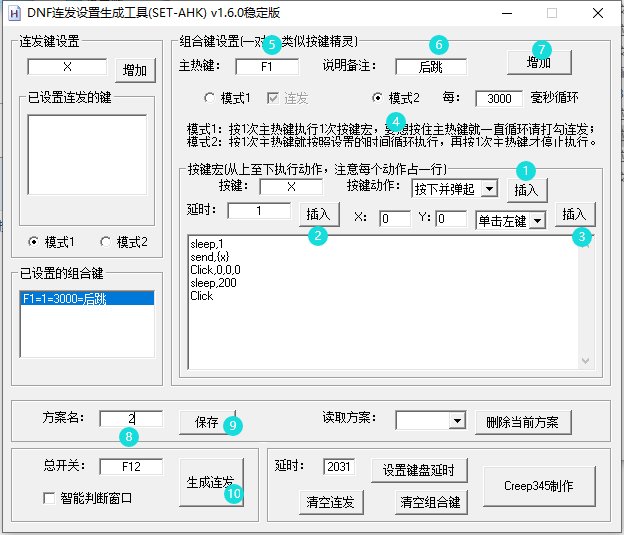Select 模式1 radio under 连发键设置

click(33, 242)
